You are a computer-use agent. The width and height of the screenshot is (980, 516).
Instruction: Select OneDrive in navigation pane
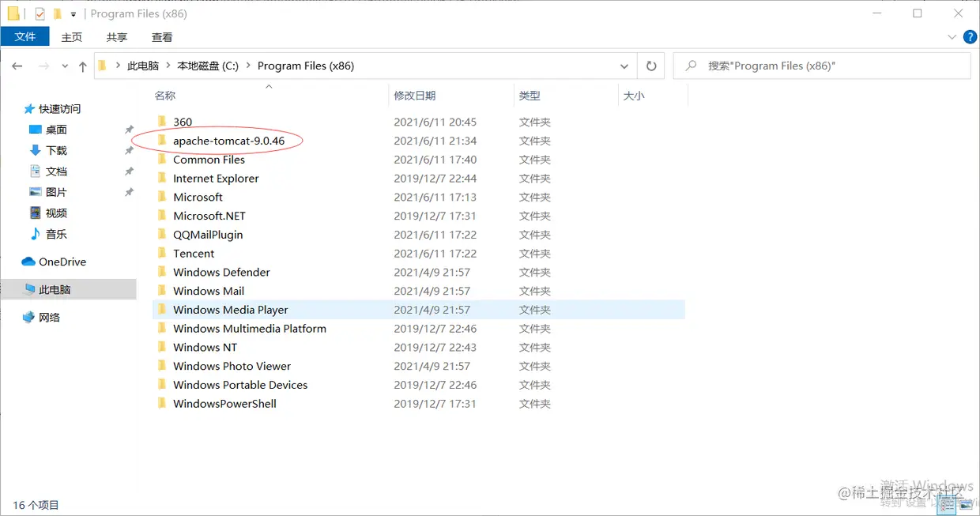(62, 262)
